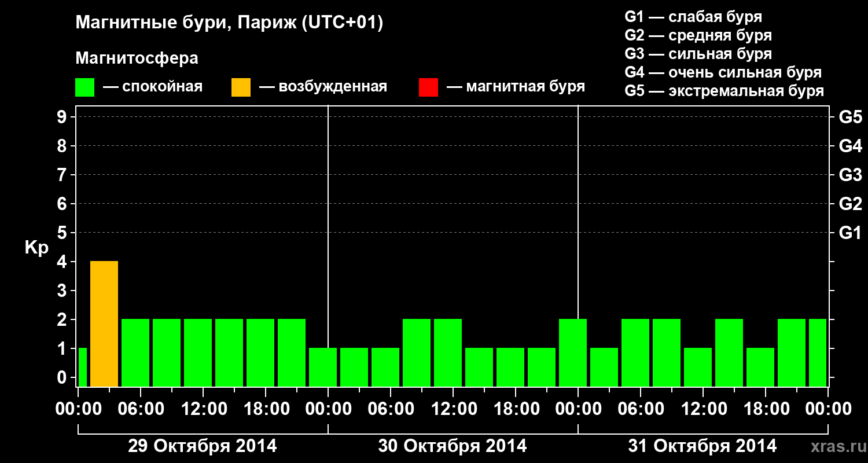The width and height of the screenshot is (868, 463).
Task: Click the Kp axis value 8
Action: coord(63,146)
